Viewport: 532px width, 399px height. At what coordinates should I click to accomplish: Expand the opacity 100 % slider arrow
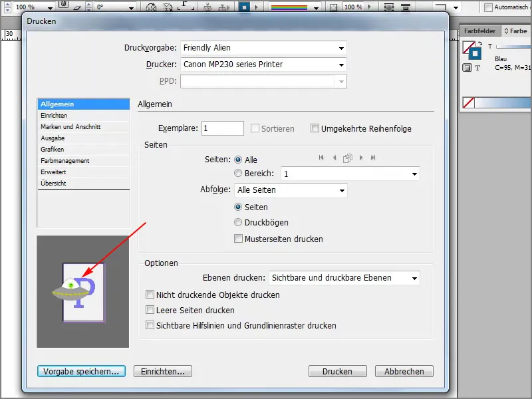tap(370, 7)
